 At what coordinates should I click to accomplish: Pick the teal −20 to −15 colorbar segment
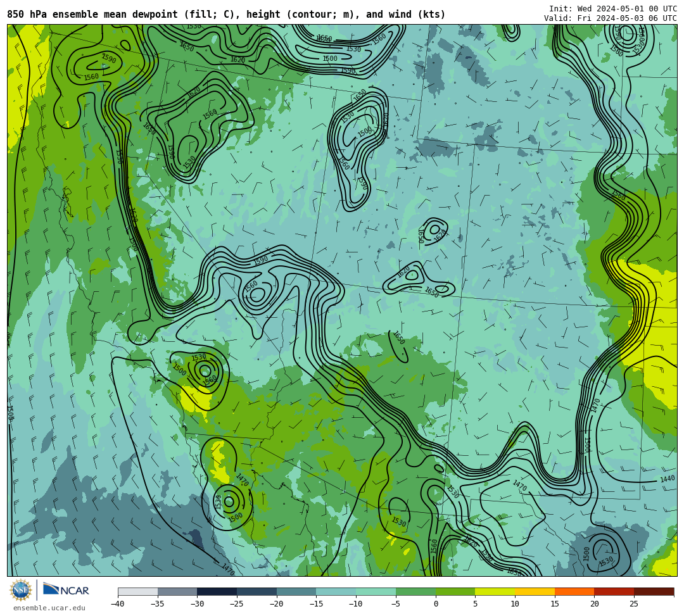click(x=296, y=591)
